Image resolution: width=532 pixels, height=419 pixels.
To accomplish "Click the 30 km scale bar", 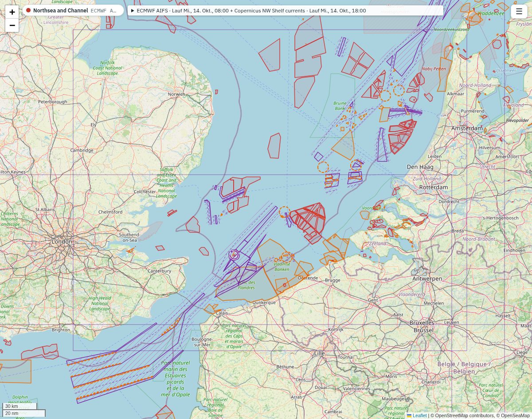I will [20, 406].
